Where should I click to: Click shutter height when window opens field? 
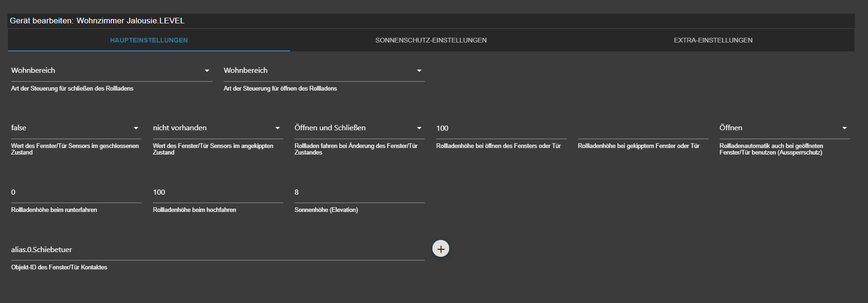501,128
